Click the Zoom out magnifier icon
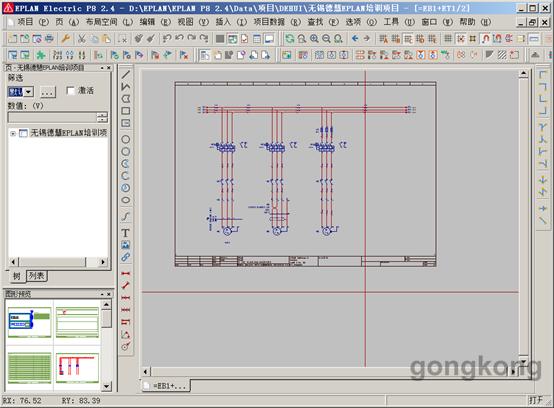554x408 pixels. click(x=326, y=39)
